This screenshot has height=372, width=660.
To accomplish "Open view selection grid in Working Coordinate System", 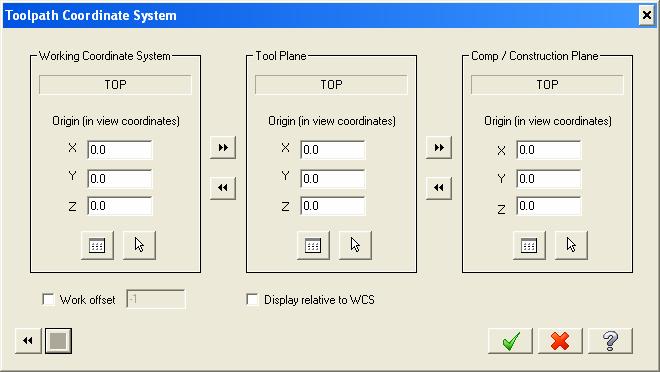I will pyautogui.click(x=97, y=245).
